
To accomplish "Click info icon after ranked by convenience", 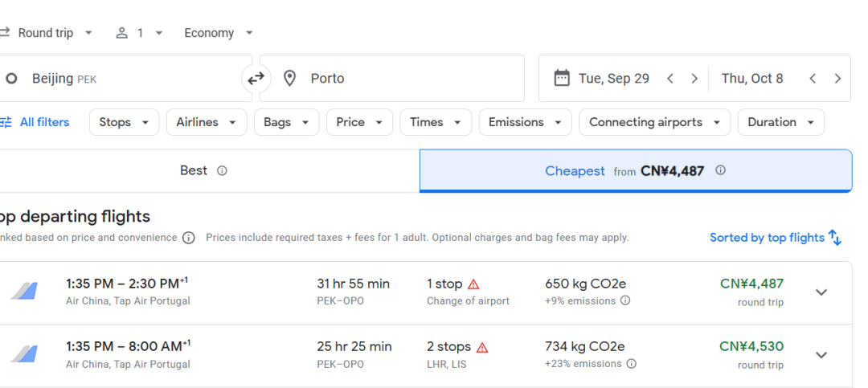I will [x=189, y=238].
